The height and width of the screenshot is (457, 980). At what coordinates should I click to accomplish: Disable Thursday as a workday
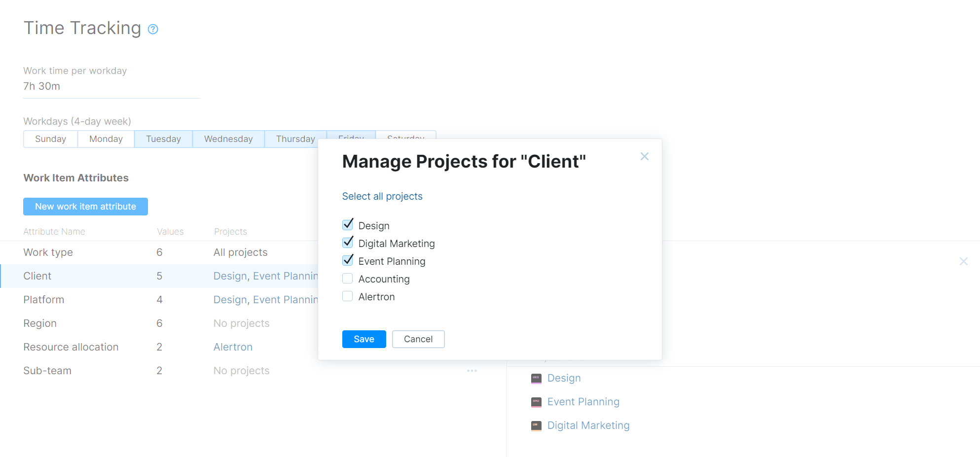point(295,139)
